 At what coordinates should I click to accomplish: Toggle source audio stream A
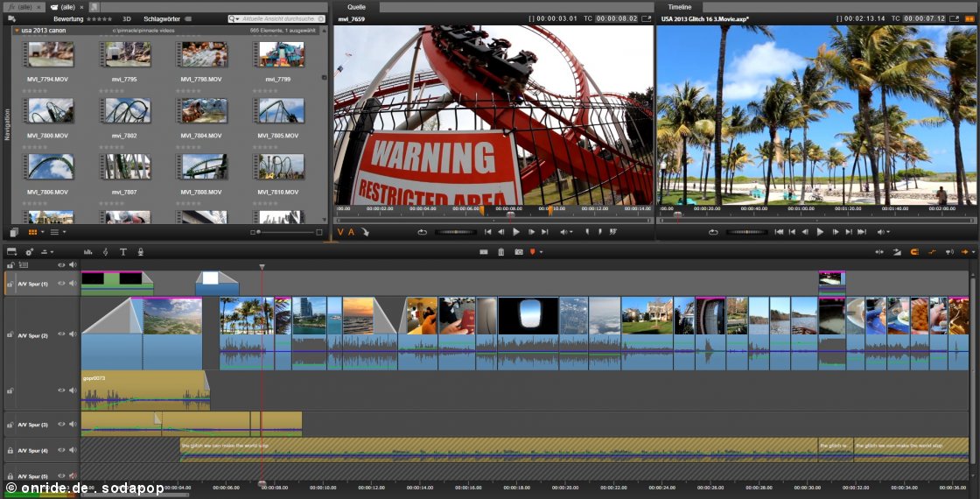click(351, 232)
